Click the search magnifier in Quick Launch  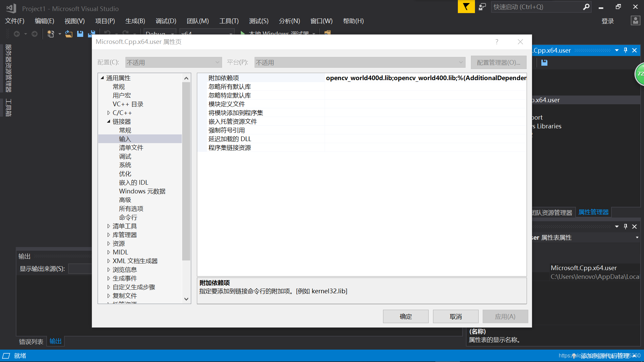point(586,7)
